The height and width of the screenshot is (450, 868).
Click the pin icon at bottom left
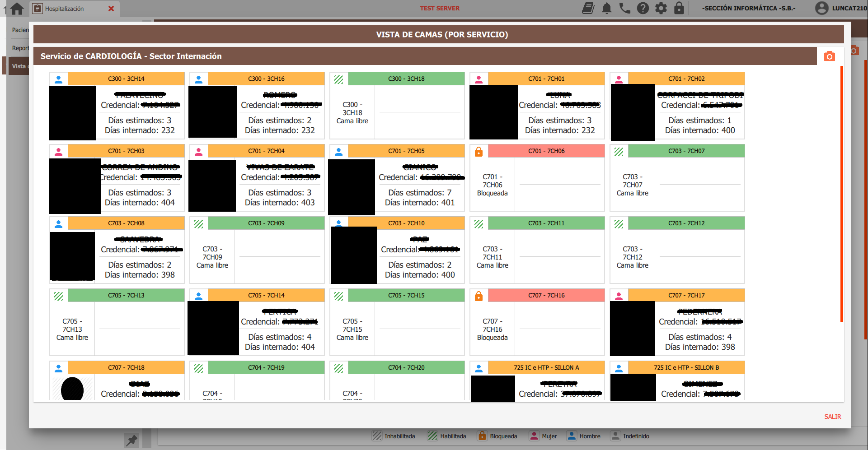131,440
